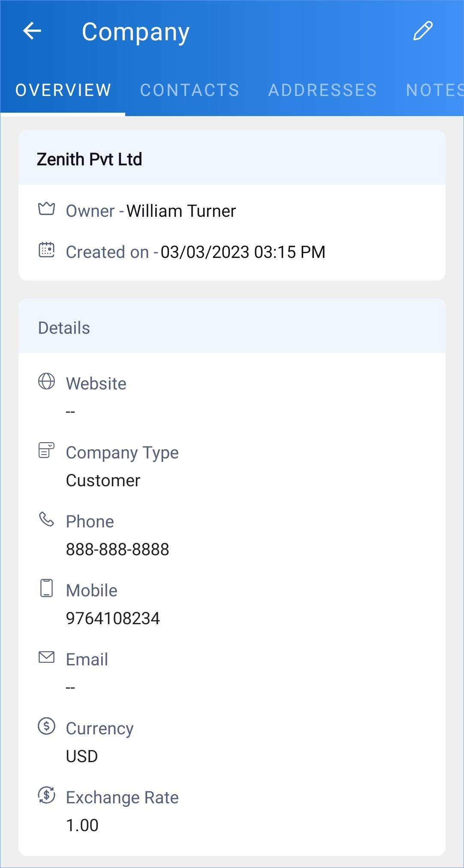Viewport: 464px width, 868px height.
Task: Go to the Notes tab
Action: [434, 90]
